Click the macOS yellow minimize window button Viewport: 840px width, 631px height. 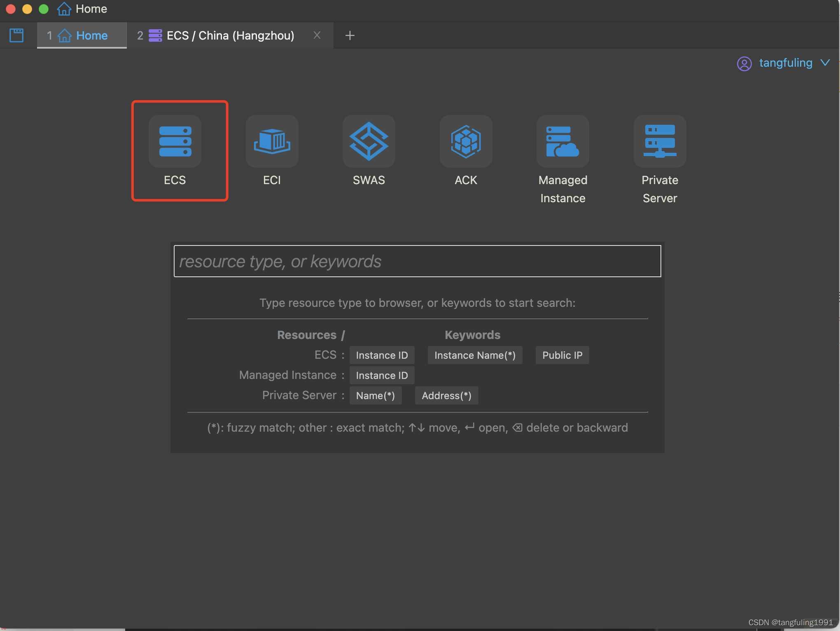(27, 9)
